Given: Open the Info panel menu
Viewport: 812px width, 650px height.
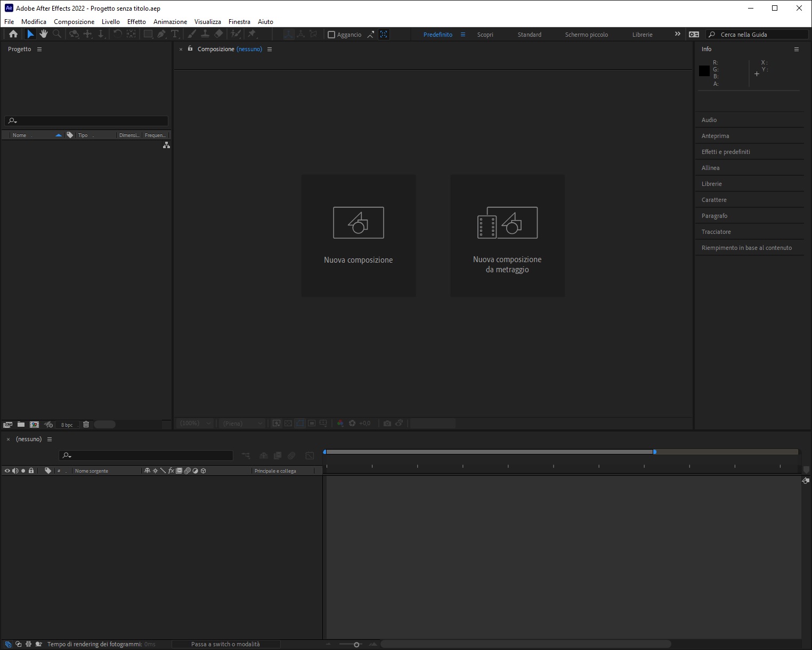Looking at the screenshot, I should point(797,49).
